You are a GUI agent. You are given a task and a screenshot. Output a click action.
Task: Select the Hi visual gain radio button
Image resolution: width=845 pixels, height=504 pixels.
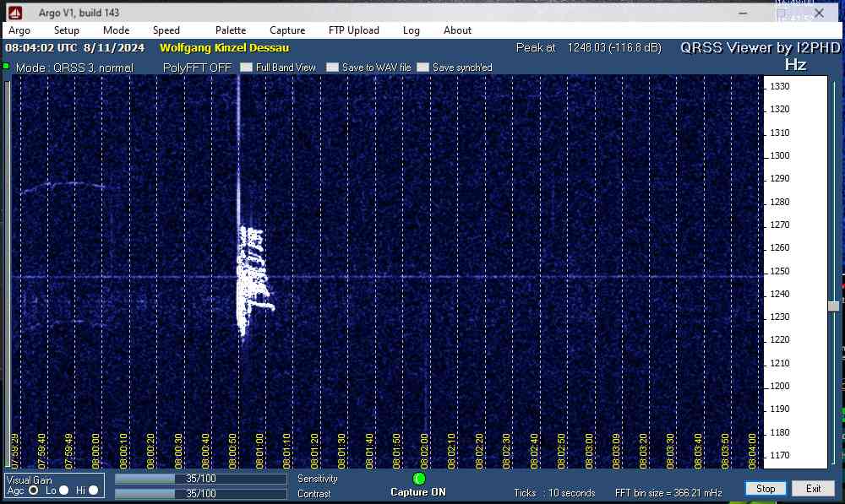point(93,490)
